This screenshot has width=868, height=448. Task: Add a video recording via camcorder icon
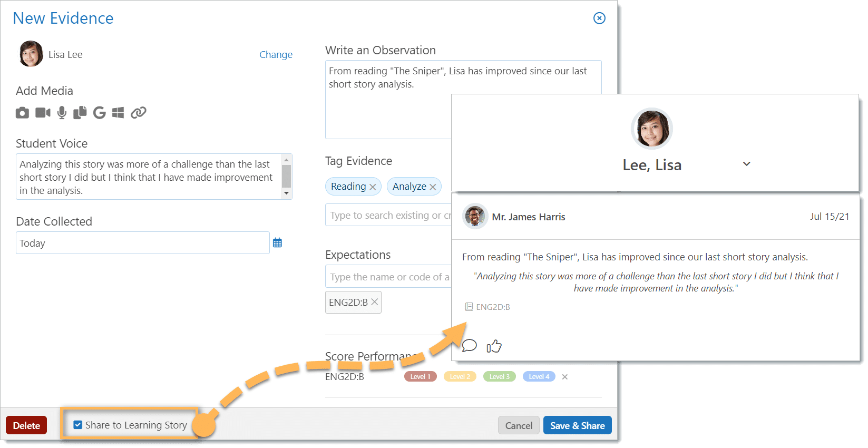tap(43, 113)
